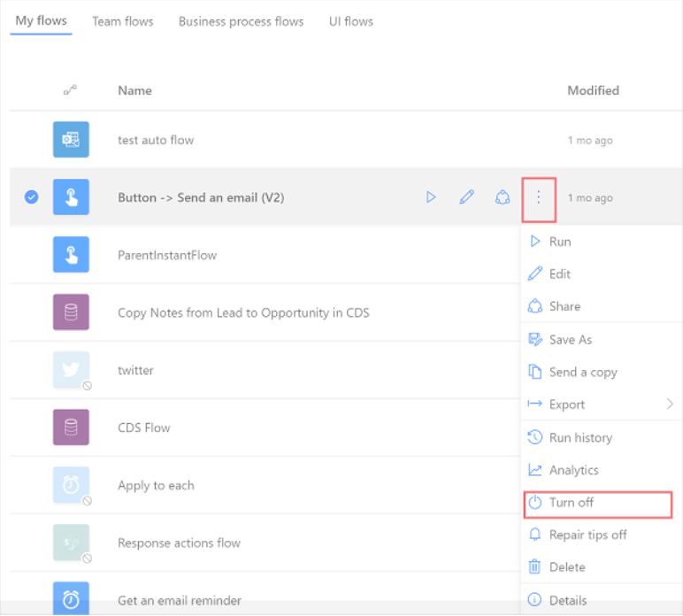The width and height of the screenshot is (683, 616).
Task: Click the Edit pencil icon in selected row
Action: pos(466,197)
